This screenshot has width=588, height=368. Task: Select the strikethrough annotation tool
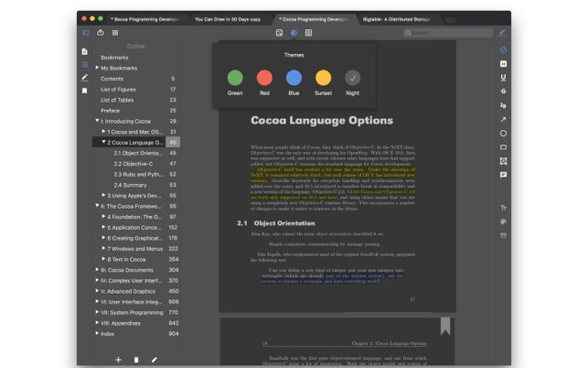tap(503, 91)
